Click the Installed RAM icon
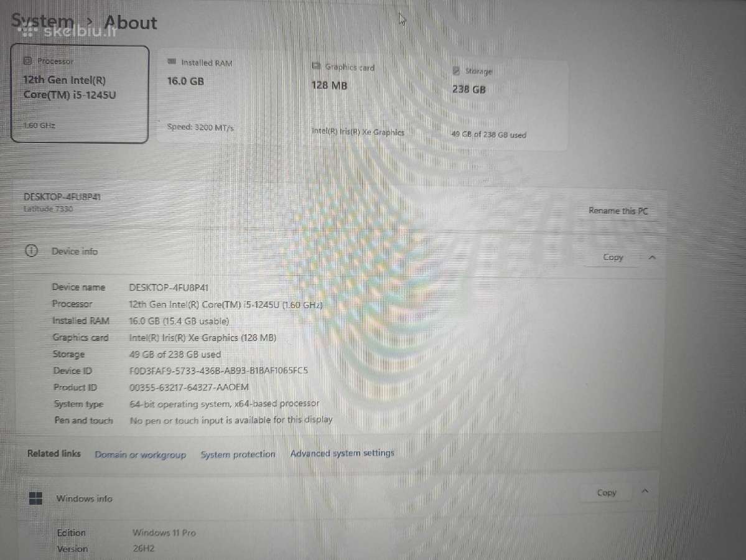The image size is (746, 560). [172, 62]
